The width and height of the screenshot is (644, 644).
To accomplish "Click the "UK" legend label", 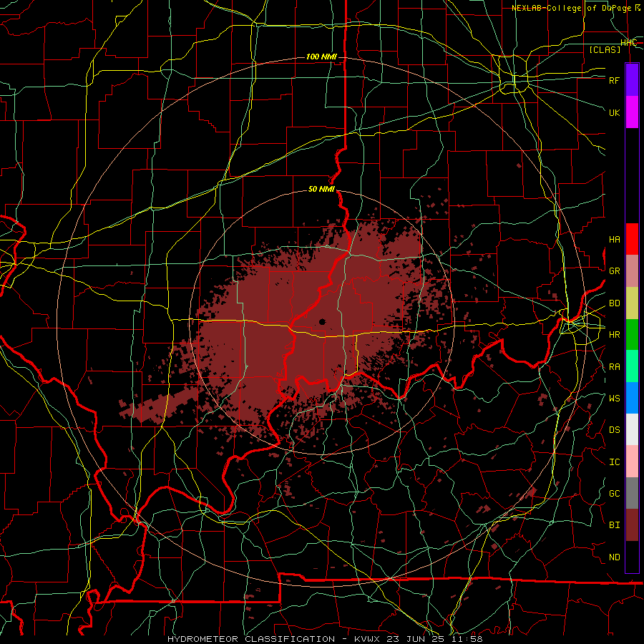I will [614, 112].
